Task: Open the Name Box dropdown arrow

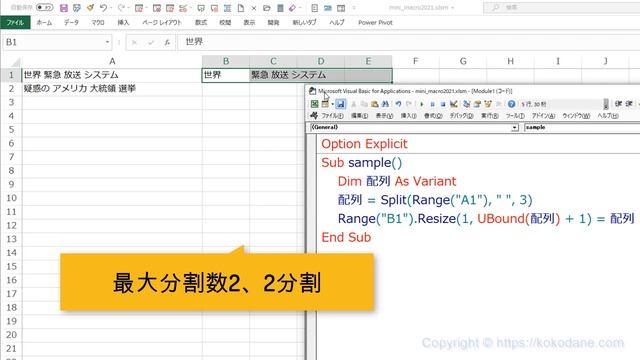Action: pos(107,42)
